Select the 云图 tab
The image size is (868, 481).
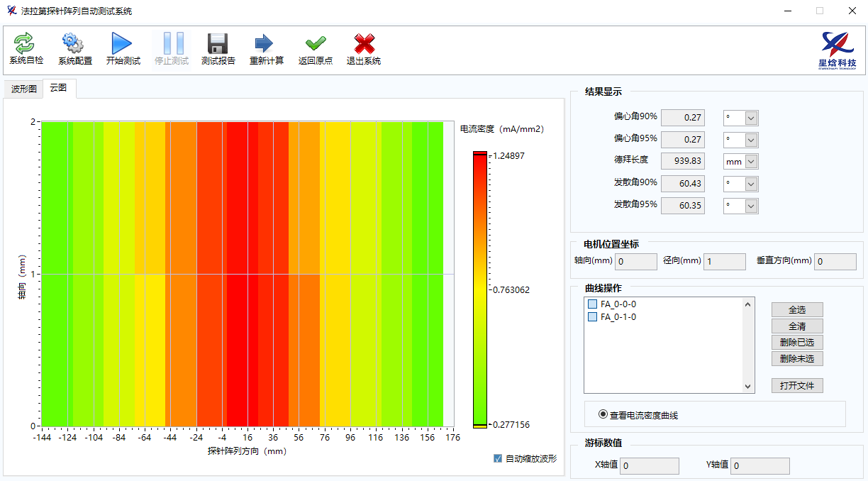(x=59, y=88)
